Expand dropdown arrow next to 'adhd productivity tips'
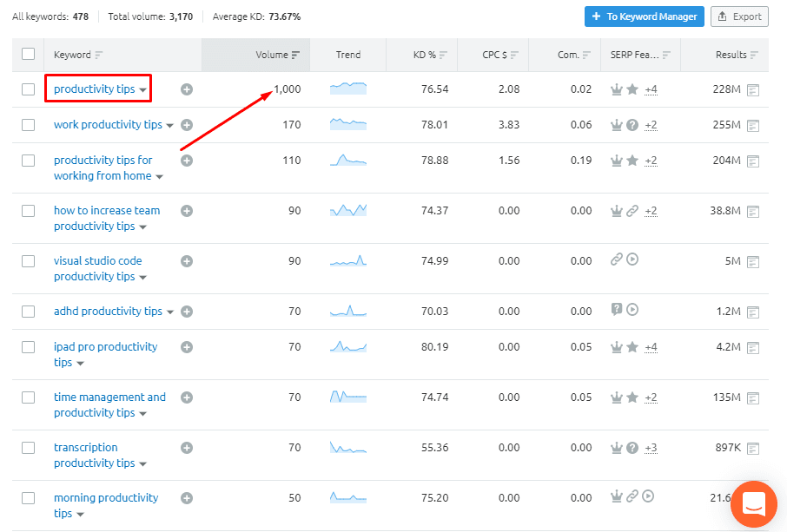This screenshot has width=787, height=532. (169, 312)
